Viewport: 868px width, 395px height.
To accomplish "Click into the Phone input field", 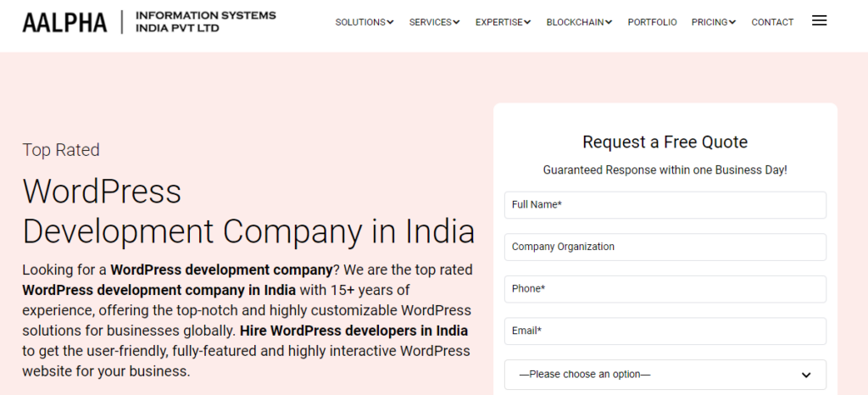I will coord(665,289).
